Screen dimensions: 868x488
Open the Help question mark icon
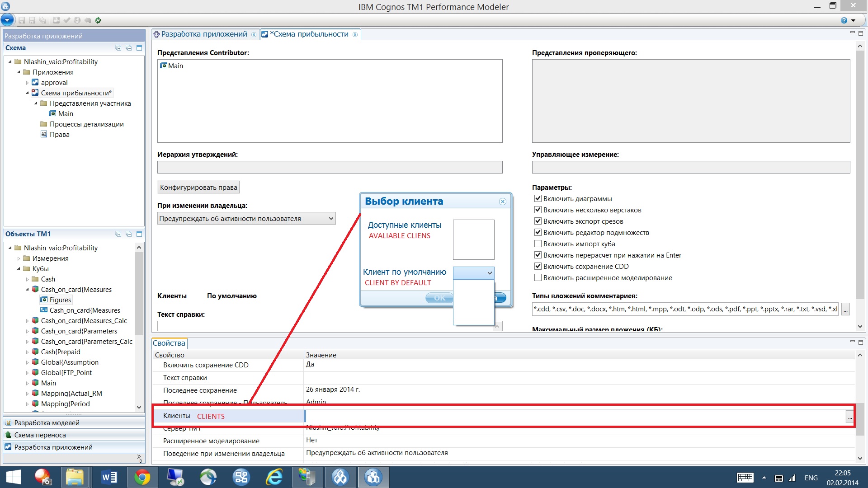(x=844, y=20)
